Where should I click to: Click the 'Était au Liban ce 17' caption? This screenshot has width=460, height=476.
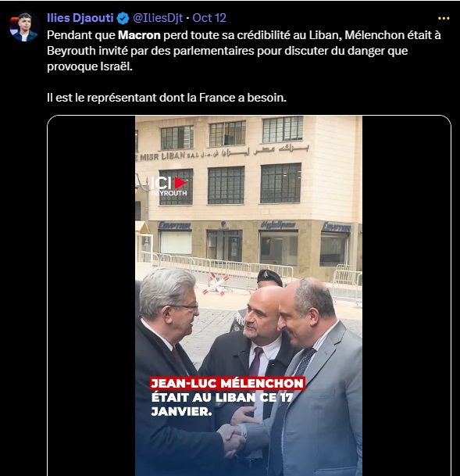pyautogui.click(x=222, y=397)
